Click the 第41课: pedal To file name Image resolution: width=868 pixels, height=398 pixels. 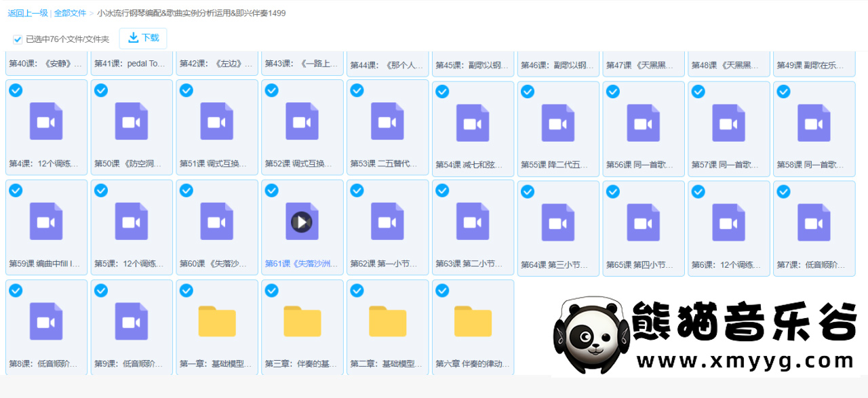pos(131,64)
